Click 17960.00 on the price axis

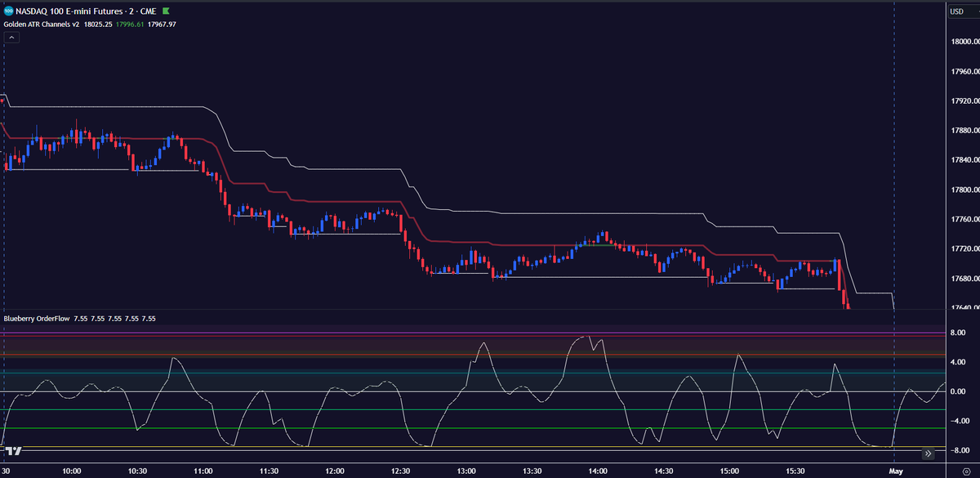click(x=964, y=72)
